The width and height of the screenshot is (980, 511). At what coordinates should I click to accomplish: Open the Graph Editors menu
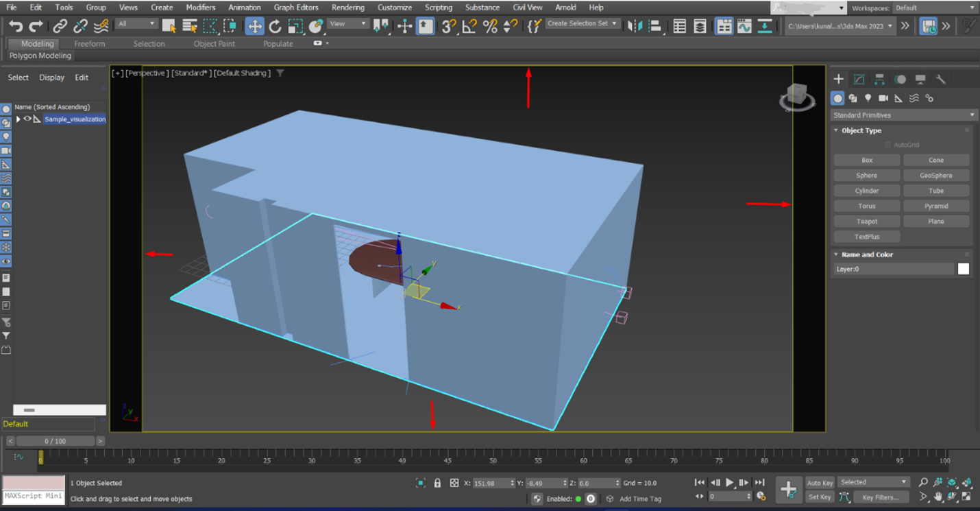tap(296, 8)
